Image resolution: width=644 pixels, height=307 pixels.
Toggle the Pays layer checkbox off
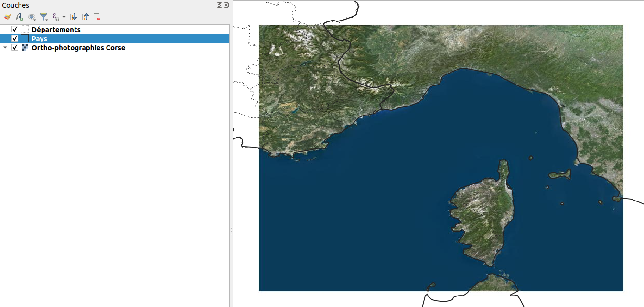coord(14,38)
